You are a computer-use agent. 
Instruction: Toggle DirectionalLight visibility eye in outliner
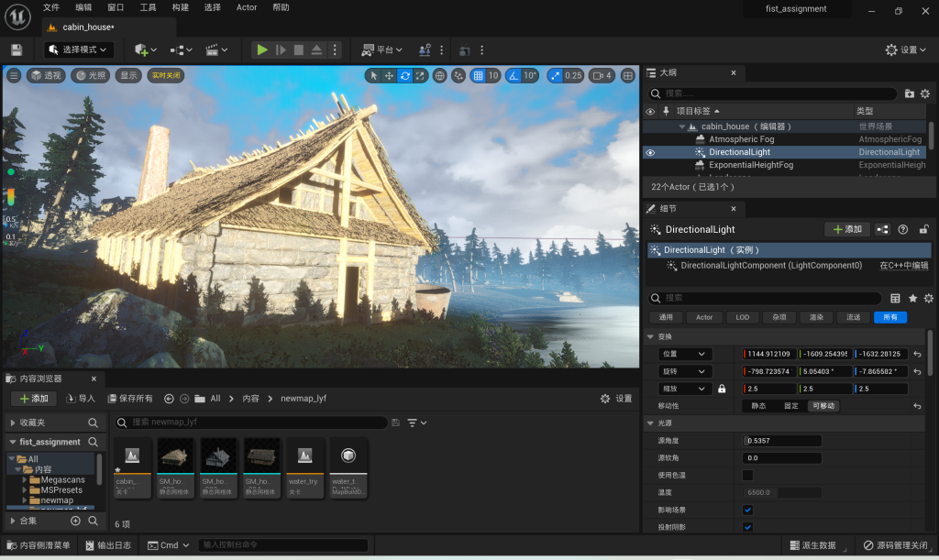coord(650,152)
